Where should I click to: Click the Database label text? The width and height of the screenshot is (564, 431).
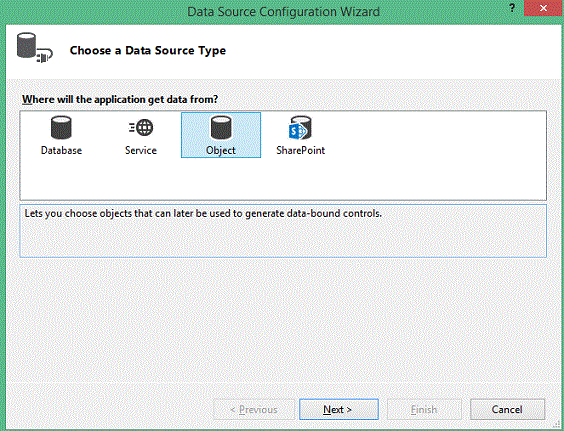61,150
